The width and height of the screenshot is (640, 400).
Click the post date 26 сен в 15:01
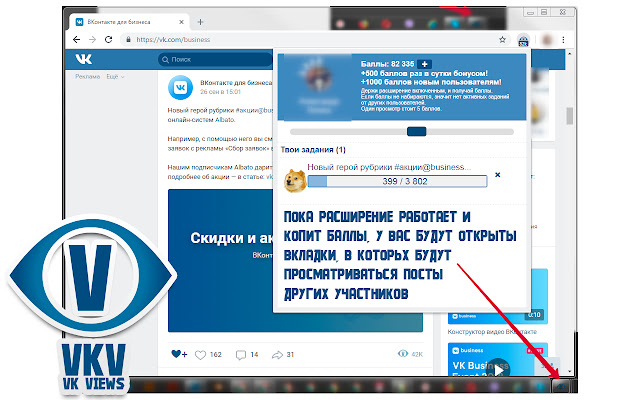(220, 92)
